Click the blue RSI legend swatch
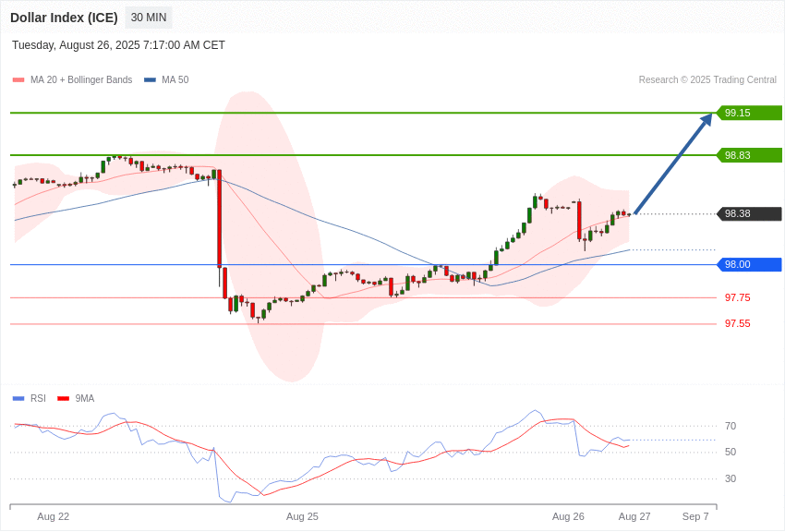The height and width of the screenshot is (532, 785). [18, 399]
